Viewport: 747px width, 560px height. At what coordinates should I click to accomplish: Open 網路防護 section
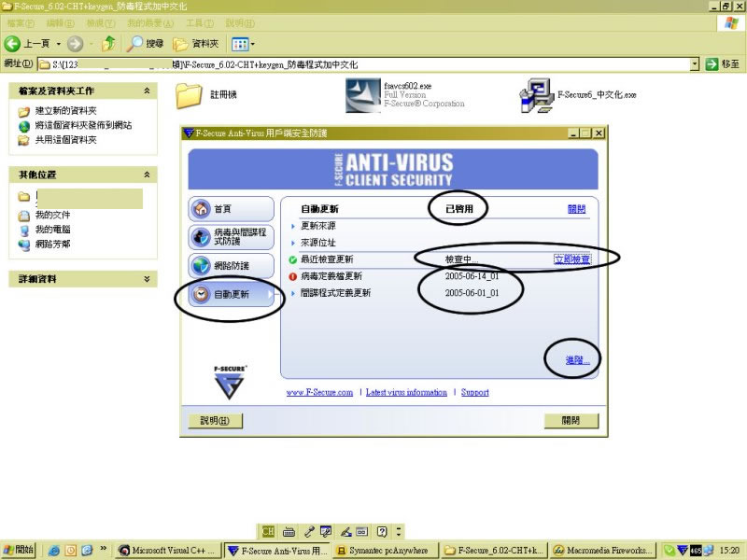(x=231, y=266)
